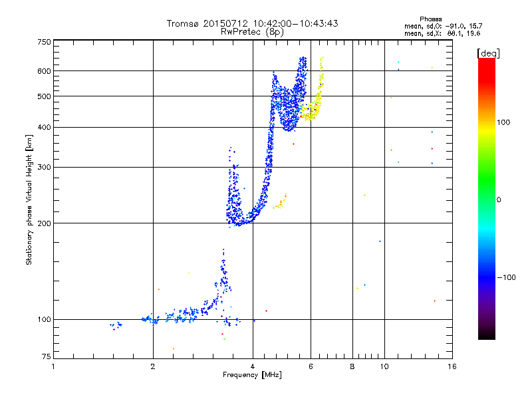The image size is (532, 399).
Task: Click the '[deg]' colorbar unit label
Action: (488, 54)
